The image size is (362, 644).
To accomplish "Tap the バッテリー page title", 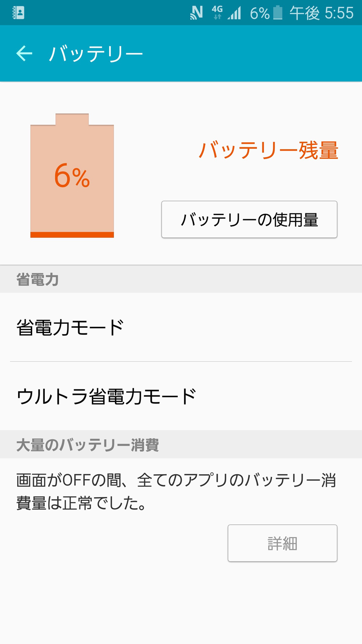I will tap(96, 54).
